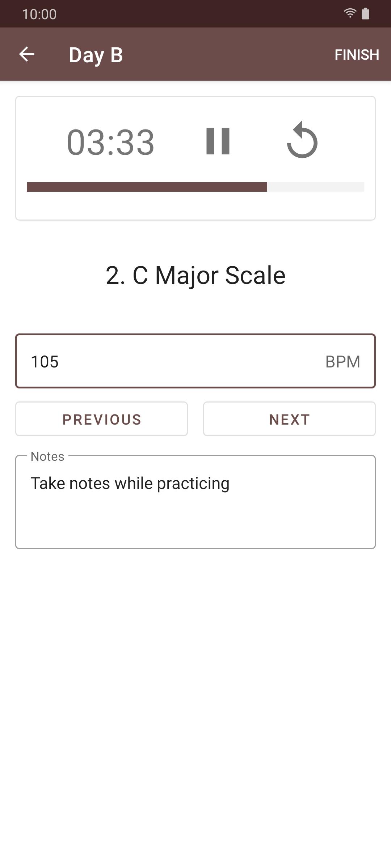Go to the PREVIOUS exercise
The width and height of the screenshot is (391, 868).
(101, 419)
